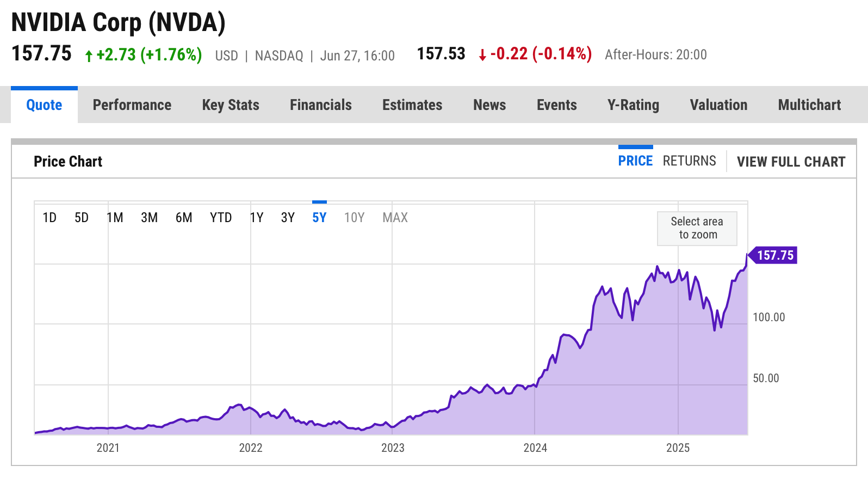Screen dimensions: 868x478
Task: Select the PRICE chart view
Action: coord(635,161)
